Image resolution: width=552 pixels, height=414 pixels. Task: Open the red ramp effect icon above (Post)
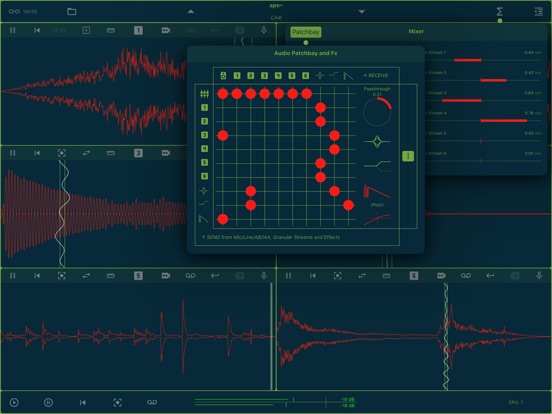point(377,192)
